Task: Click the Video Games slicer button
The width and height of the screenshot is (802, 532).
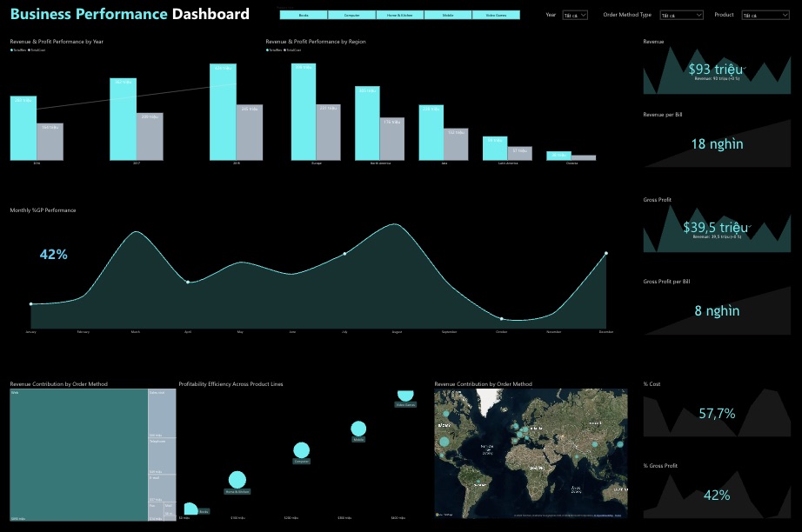Action: tap(496, 15)
